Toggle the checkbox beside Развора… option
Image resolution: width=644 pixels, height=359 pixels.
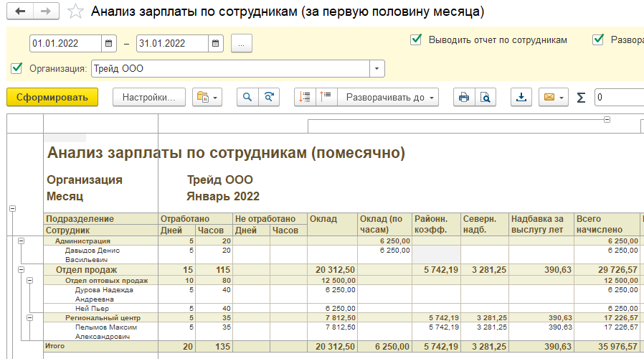(x=598, y=39)
